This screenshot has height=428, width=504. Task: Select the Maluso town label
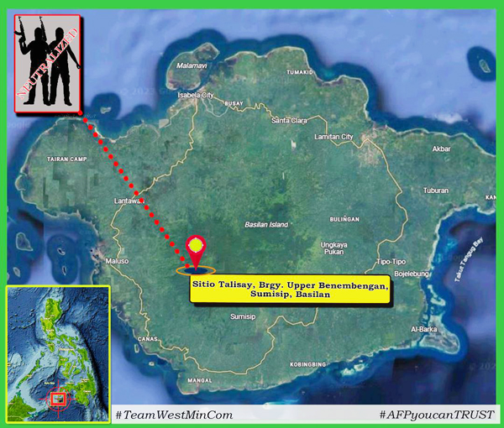[x=117, y=261]
